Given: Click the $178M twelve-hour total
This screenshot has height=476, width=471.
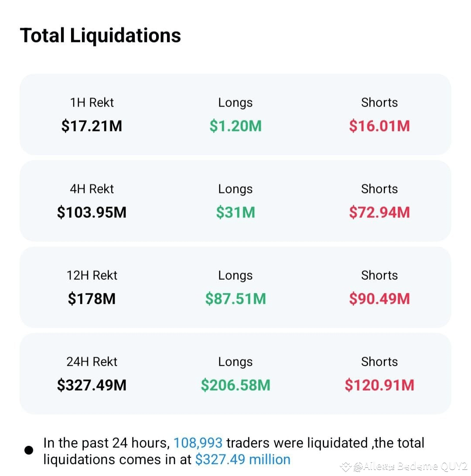Looking at the screenshot, I should click(92, 299).
